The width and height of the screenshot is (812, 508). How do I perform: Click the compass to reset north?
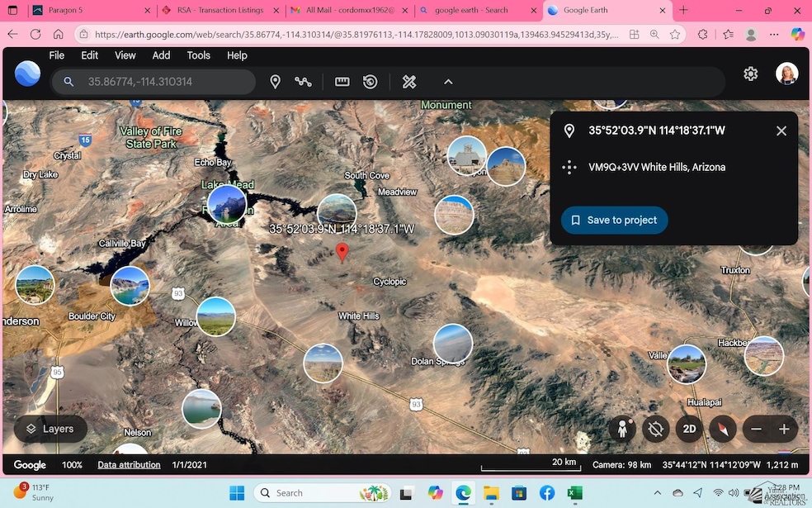(722, 429)
